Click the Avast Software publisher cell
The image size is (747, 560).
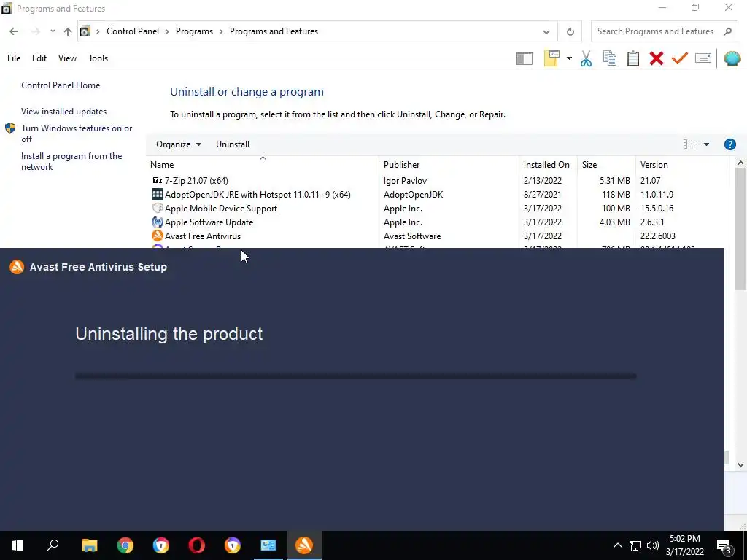coord(412,236)
